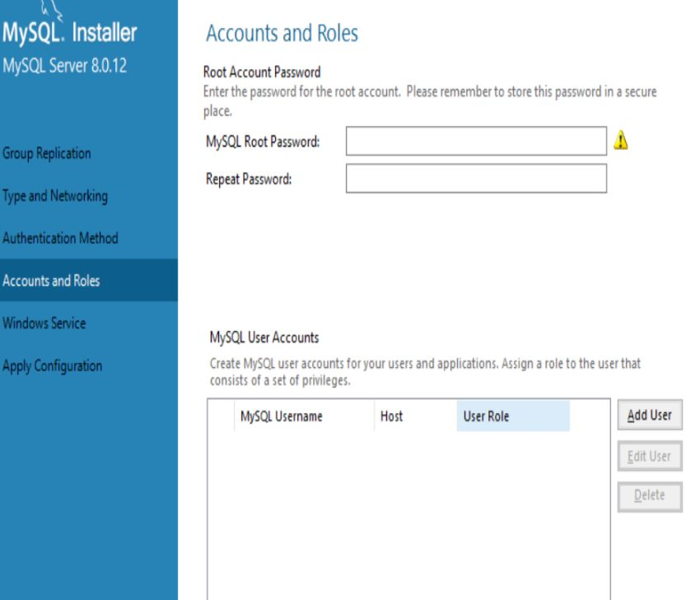
Task: Click the User Role column header
Action: [x=513, y=416]
